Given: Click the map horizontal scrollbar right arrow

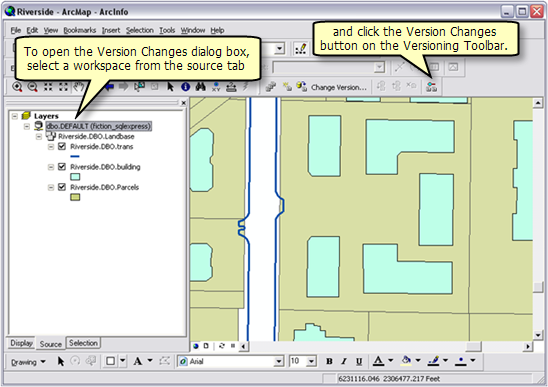Looking at the screenshot, I should pos(528,346).
